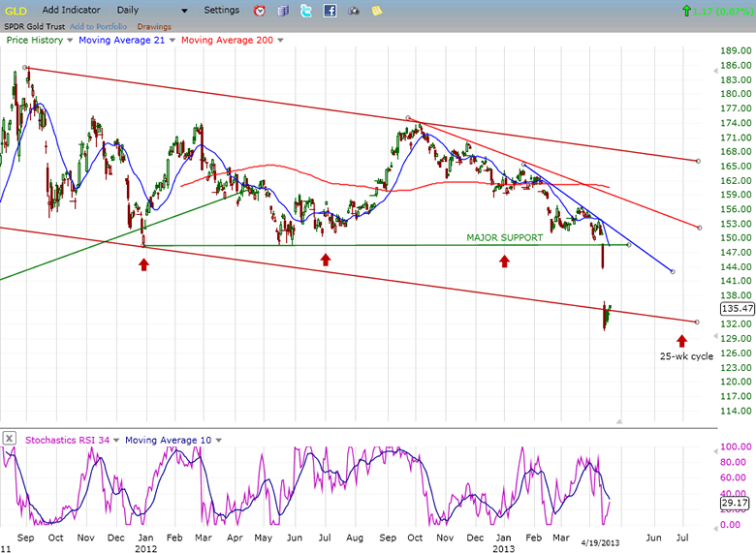Share chart via Twitter icon
Viewport: 756px width, 553px height.
(x=306, y=11)
